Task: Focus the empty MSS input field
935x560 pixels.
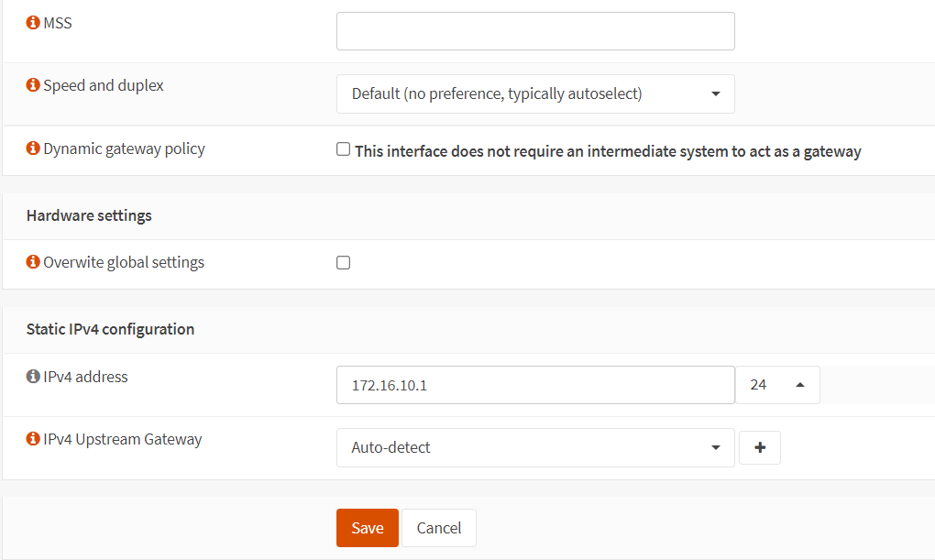Action: coord(535,31)
